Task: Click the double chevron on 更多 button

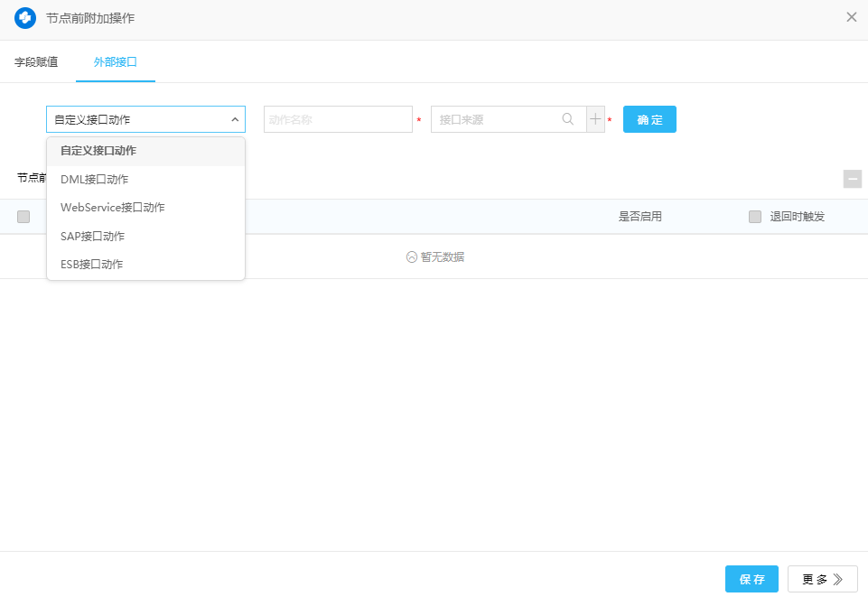Action: tap(838, 580)
